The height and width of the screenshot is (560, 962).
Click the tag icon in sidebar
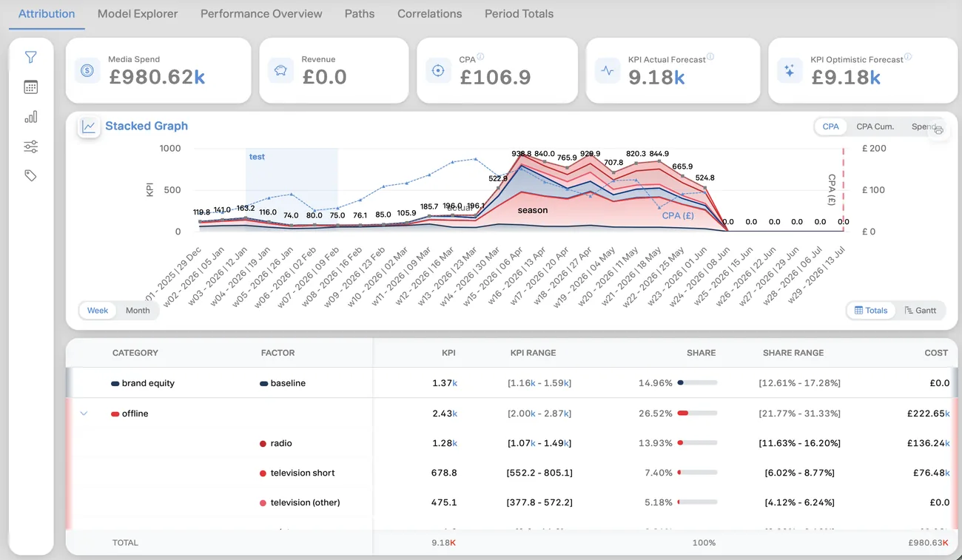30,176
